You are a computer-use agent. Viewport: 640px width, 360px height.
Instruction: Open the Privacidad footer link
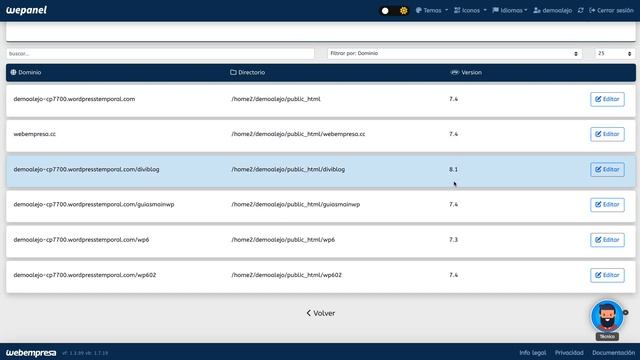point(569,353)
